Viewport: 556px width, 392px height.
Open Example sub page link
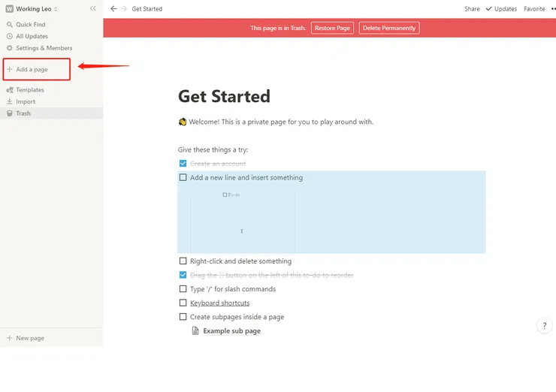(232, 331)
